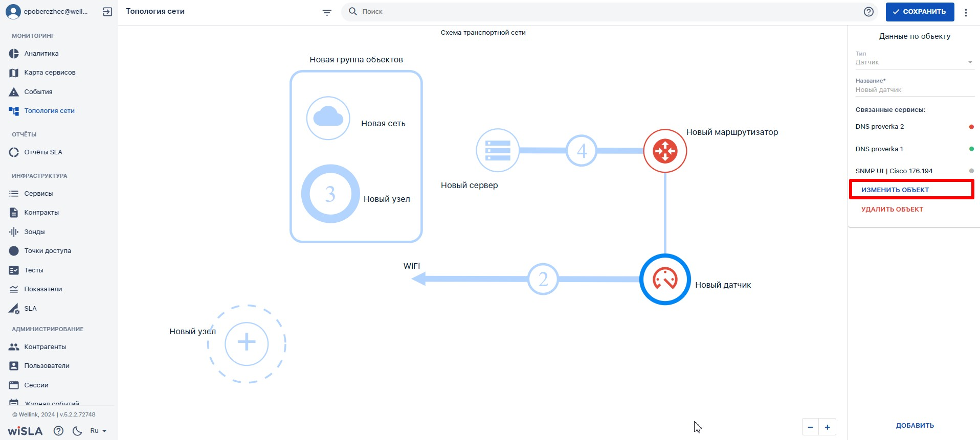Click the filter icon next to search

click(327, 12)
